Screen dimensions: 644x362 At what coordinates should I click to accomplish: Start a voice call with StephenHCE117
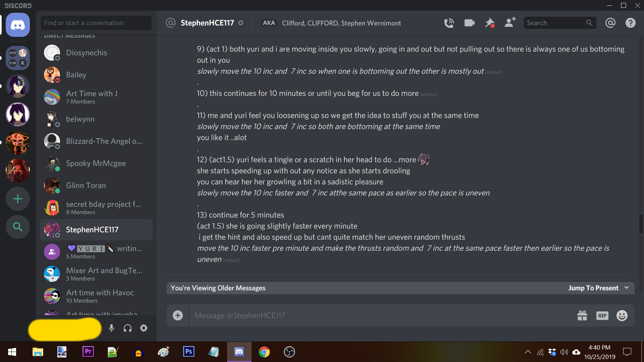click(x=449, y=23)
